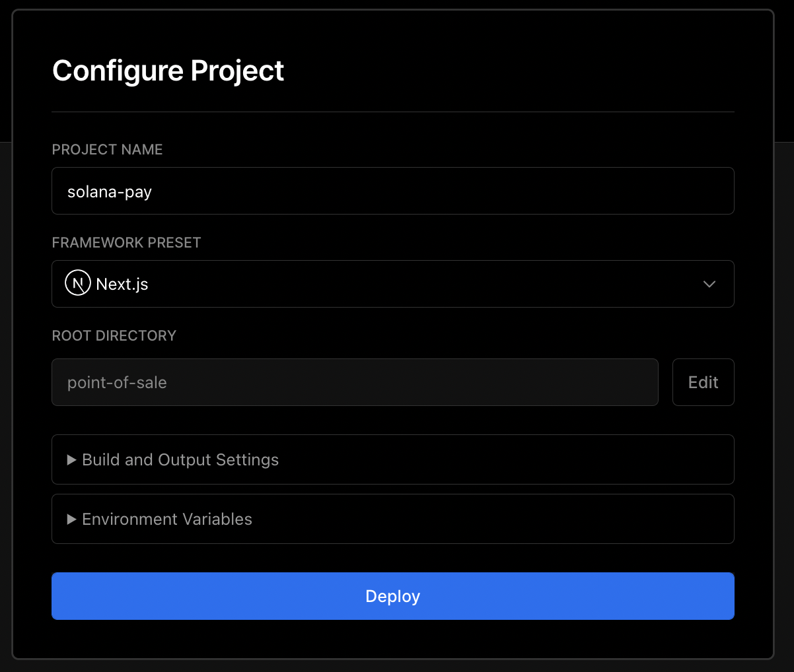Click the Next.js logo icon

(x=77, y=284)
